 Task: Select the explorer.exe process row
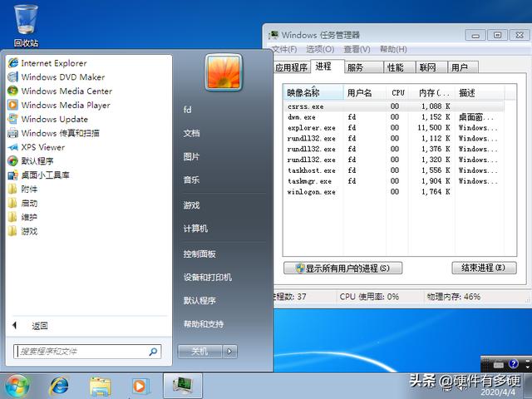(x=393, y=127)
